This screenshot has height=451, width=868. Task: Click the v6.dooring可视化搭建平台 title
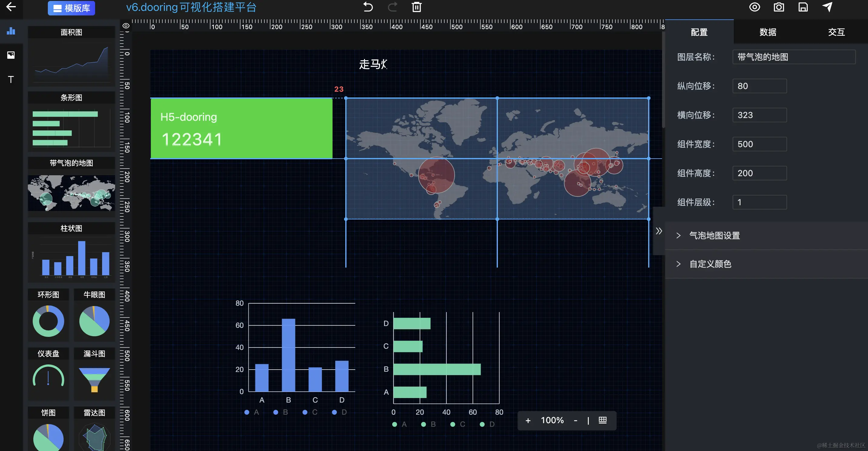point(191,7)
